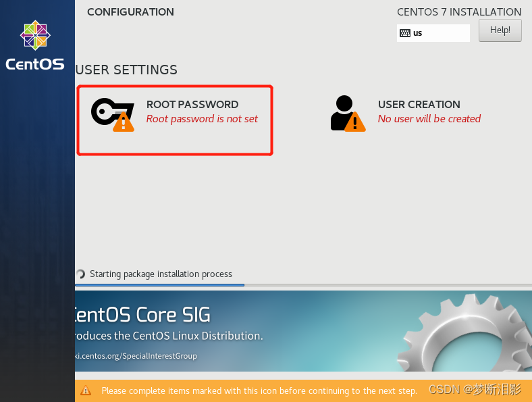This screenshot has height=402, width=532.
Task: Click the CentOS Linux Distribution banner line
Action: coord(169,336)
